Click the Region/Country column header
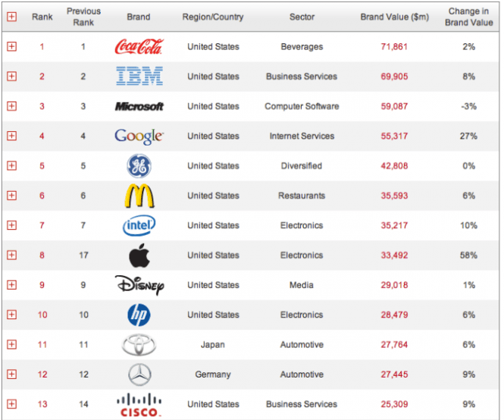 pos(213,17)
